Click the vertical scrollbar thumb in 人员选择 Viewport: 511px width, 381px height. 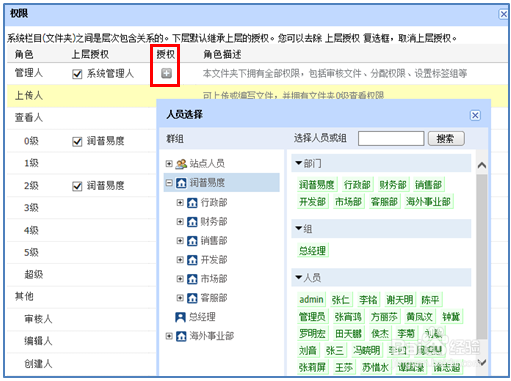482,257
